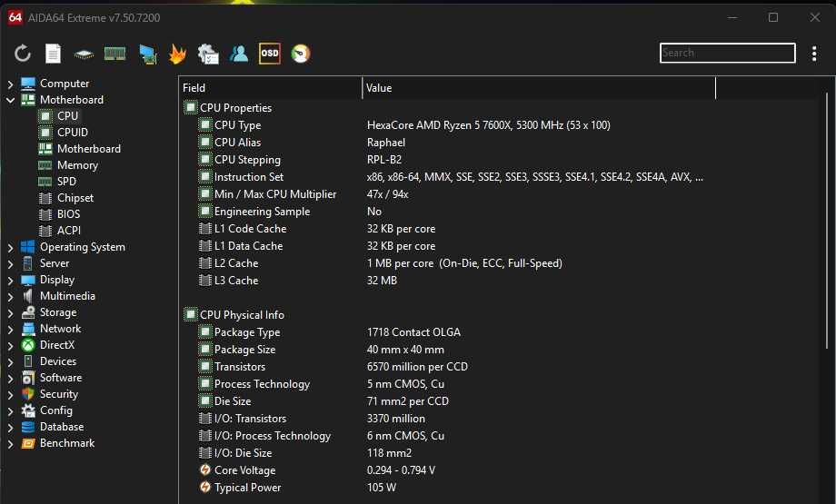Click the Refresh toolbar icon

(23, 54)
